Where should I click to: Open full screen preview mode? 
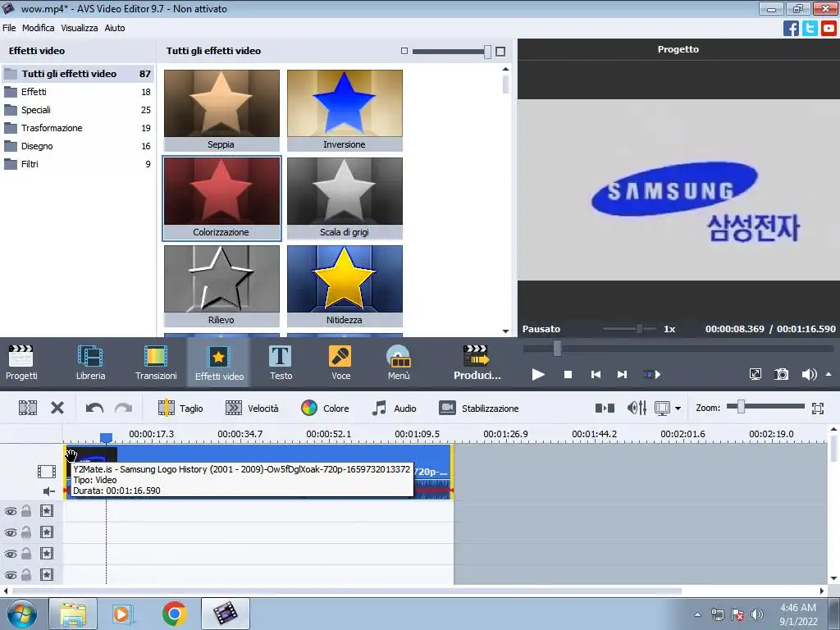coord(755,374)
